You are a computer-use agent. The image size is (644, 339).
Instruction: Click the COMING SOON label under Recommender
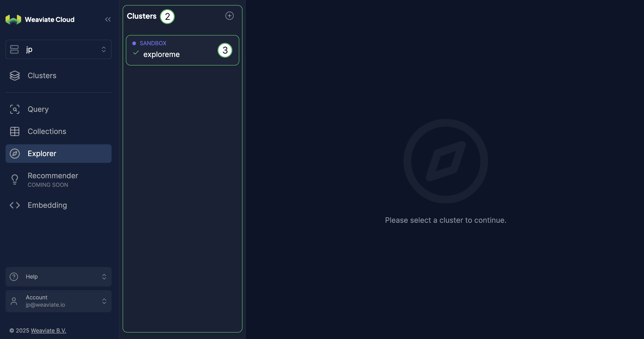coord(48,185)
